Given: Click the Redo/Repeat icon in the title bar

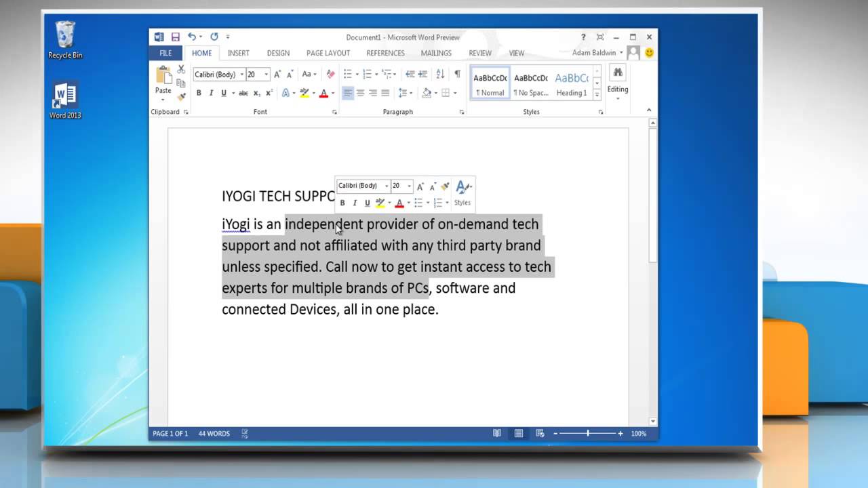Looking at the screenshot, I should pos(214,37).
